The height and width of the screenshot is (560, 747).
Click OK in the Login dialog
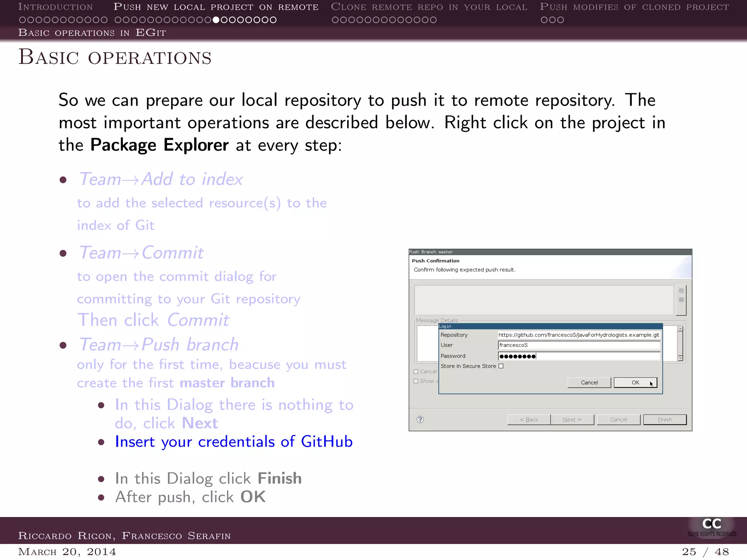click(x=635, y=382)
